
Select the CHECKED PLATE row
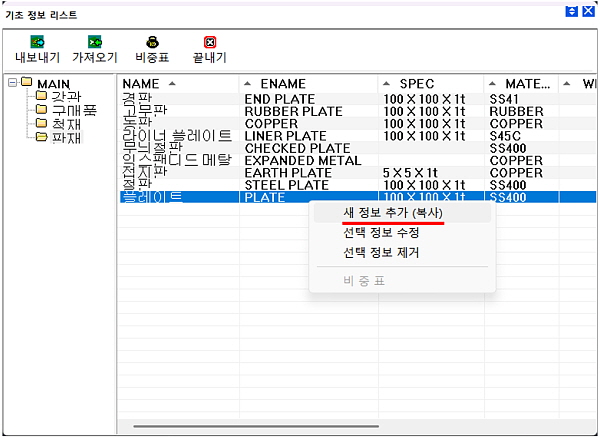pyautogui.click(x=358, y=148)
